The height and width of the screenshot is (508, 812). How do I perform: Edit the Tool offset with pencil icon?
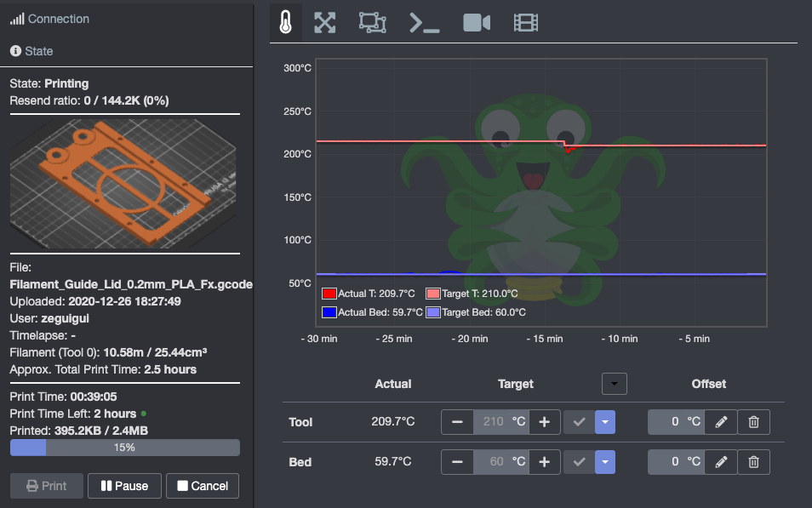[x=721, y=422]
